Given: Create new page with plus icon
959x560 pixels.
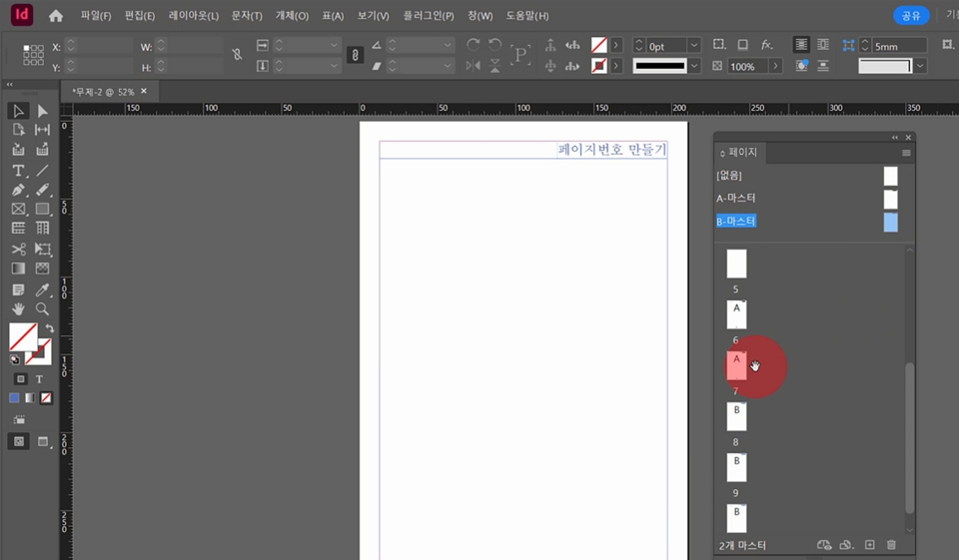Looking at the screenshot, I should click(870, 545).
